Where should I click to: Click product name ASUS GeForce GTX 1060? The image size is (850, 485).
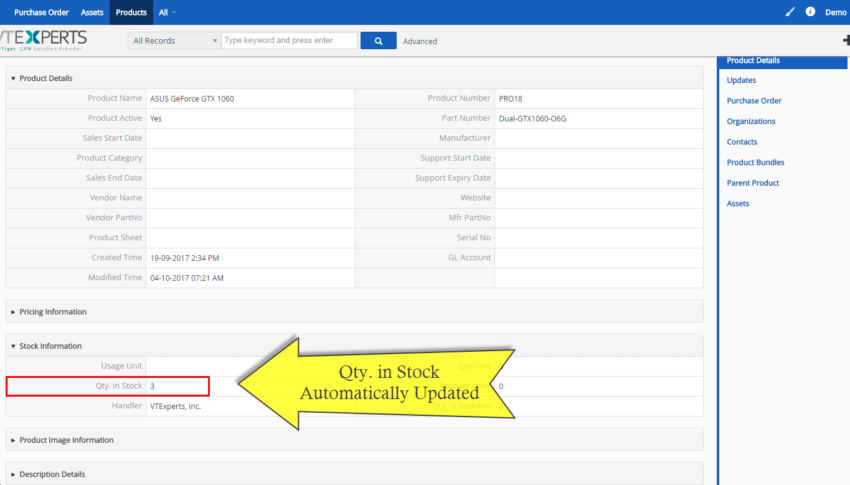192,99
